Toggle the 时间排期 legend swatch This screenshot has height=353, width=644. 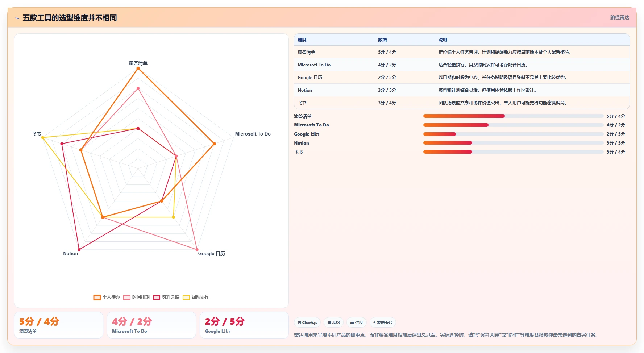click(127, 297)
